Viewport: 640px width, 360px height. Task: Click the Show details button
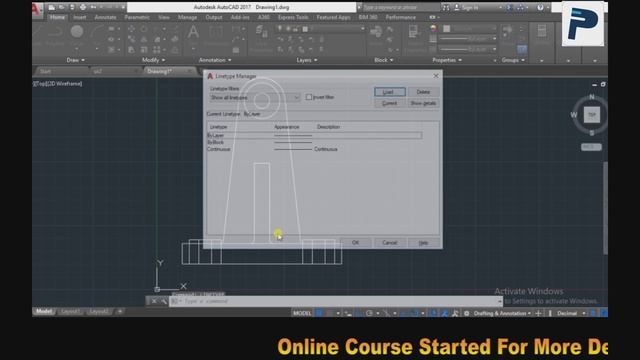(423, 103)
